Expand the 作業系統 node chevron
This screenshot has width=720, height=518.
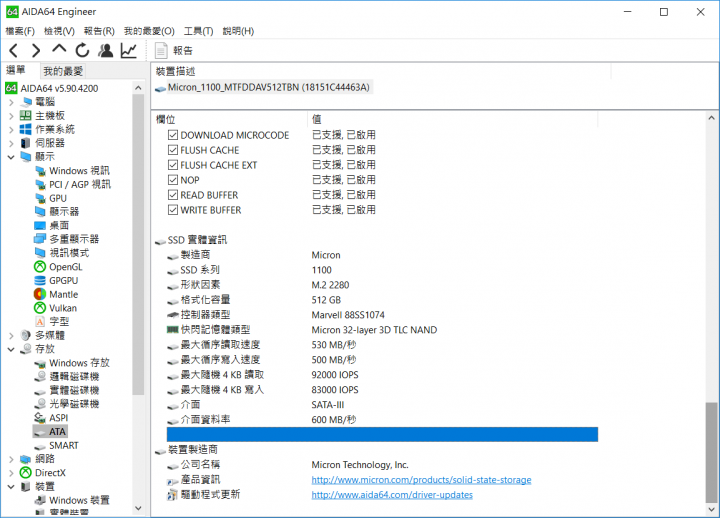(x=11, y=130)
